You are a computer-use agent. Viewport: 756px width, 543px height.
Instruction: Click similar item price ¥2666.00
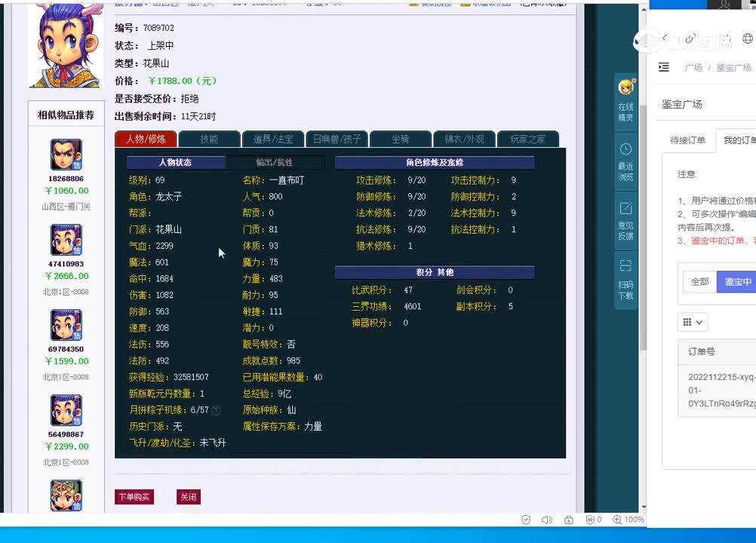click(x=66, y=276)
